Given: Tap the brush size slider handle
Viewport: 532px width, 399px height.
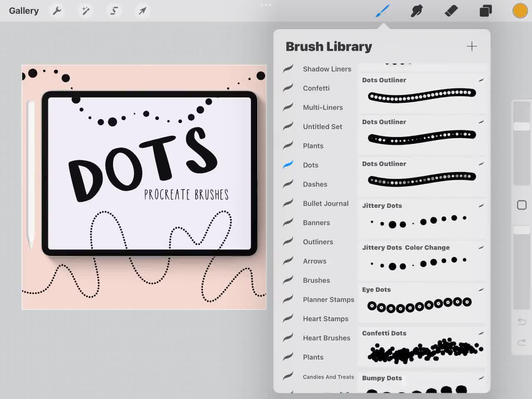Looking at the screenshot, I should pyautogui.click(x=522, y=126).
